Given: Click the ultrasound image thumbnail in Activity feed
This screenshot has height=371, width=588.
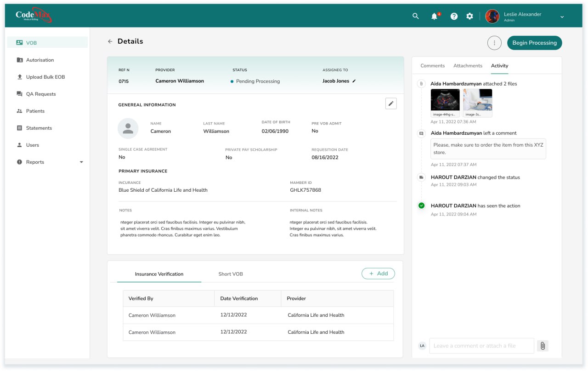Looking at the screenshot, I should pyautogui.click(x=445, y=101).
